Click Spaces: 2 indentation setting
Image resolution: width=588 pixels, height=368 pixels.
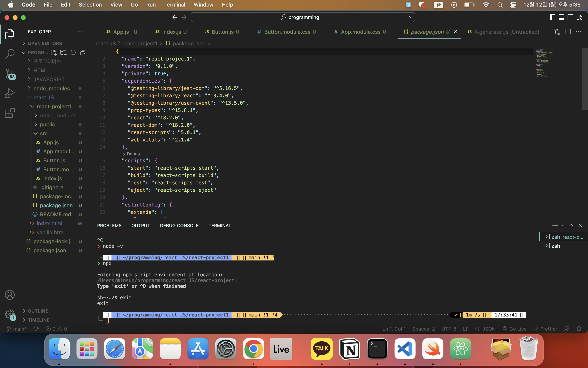click(x=423, y=329)
